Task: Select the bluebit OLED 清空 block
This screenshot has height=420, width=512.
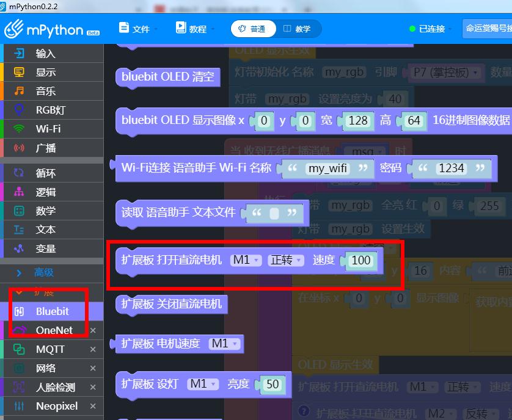Action: pyautogui.click(x=168, y=77)
